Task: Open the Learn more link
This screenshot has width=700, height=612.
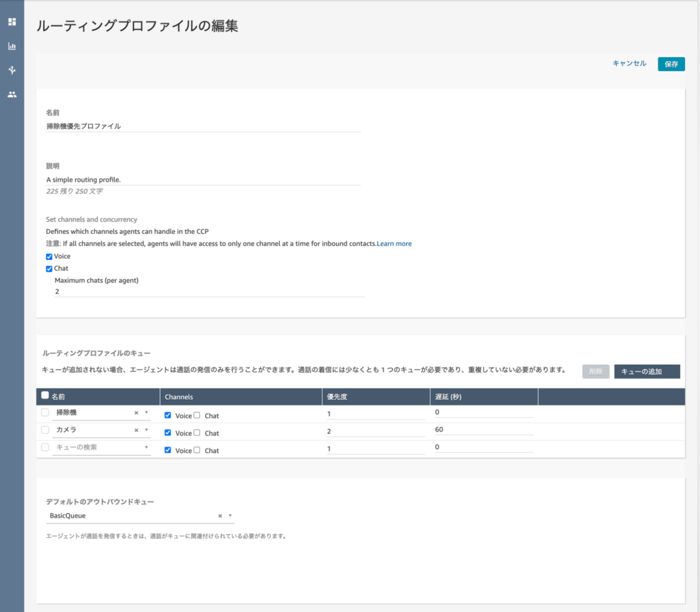Action: (394, 243)
